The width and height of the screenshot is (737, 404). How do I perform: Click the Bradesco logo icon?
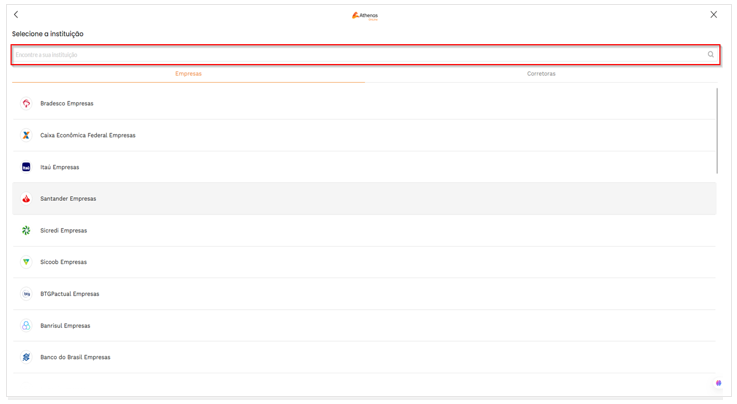pyautogui.click(x=26, y=103)
